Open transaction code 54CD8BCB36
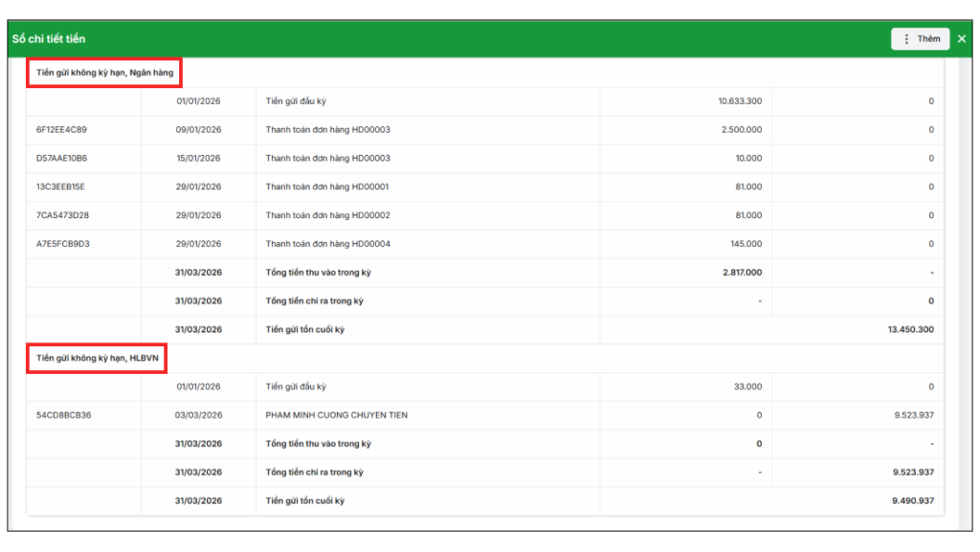The height and width of the screenshot is (552, 980). 62,415
